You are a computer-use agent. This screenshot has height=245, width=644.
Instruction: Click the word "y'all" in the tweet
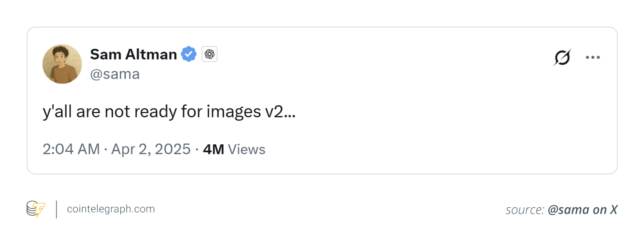tap(57, 112)
